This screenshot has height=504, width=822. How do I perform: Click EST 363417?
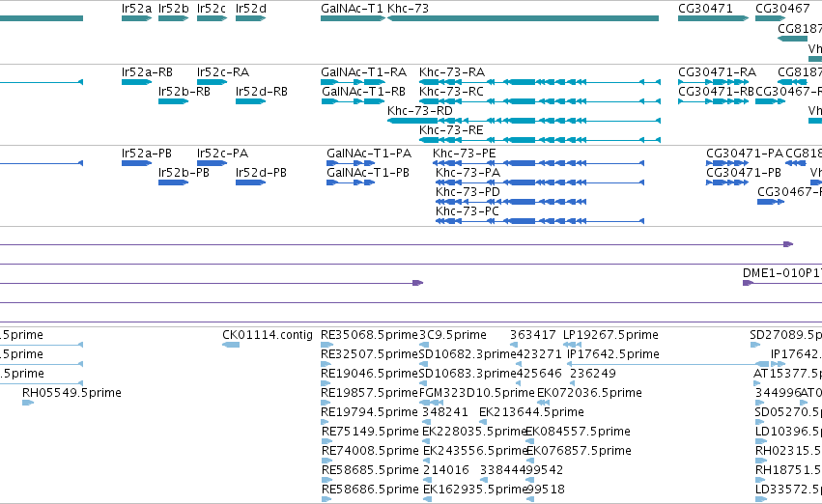click(514, 345)
